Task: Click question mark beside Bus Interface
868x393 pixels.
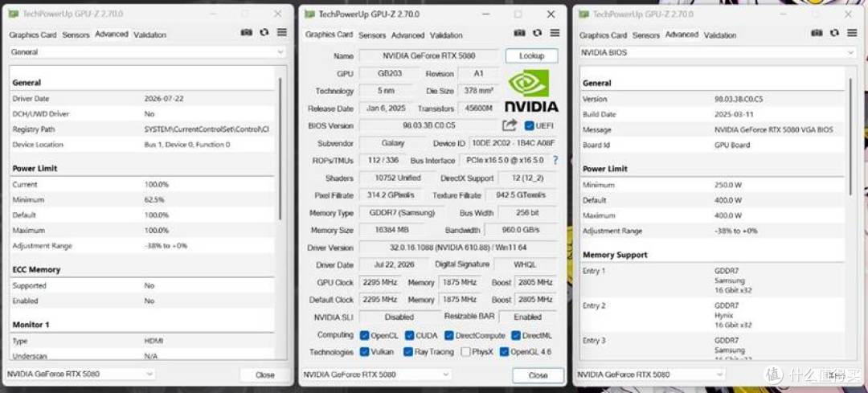Action: click(x=555, y=160)
